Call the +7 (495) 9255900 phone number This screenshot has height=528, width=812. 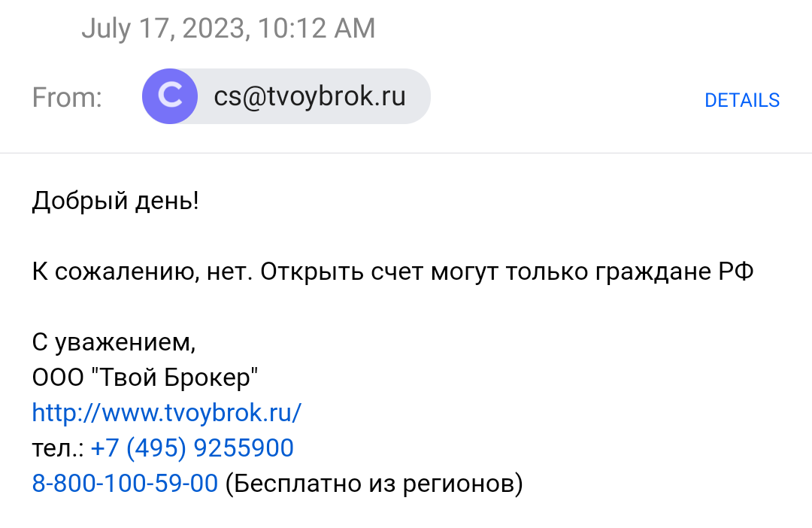coord(192,448)
